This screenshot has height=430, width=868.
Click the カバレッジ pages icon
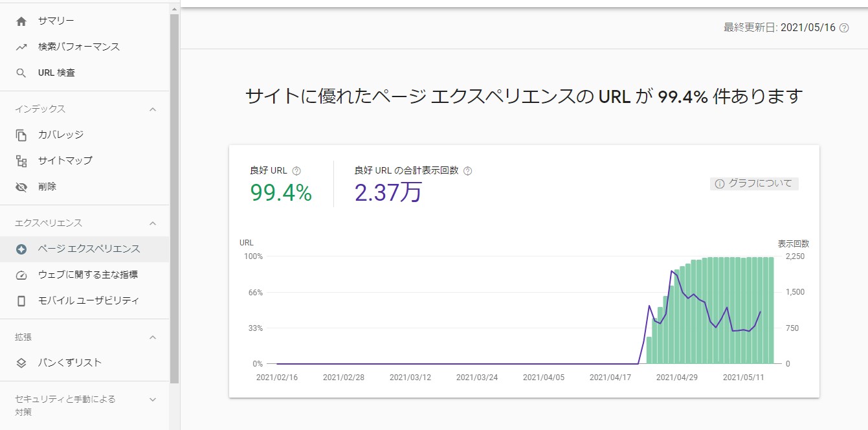pos(21,135)
